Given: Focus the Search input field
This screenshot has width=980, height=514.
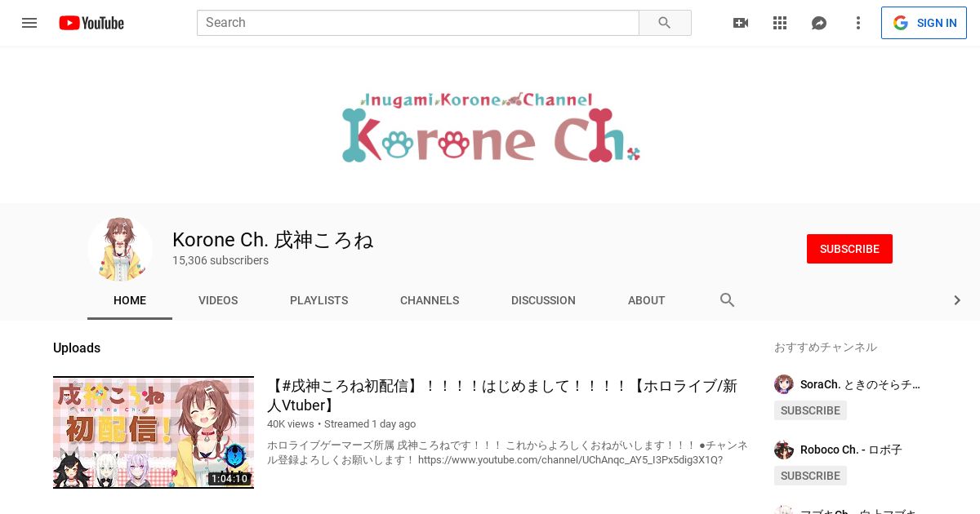Looking at the screenshot, I should (x=417, y=23).
